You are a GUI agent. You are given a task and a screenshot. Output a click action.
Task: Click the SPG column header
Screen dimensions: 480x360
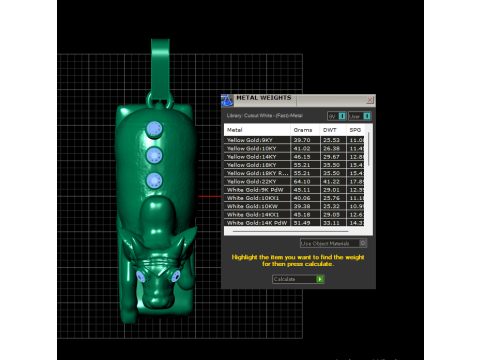pyautogui.click(x=355, y=130)
